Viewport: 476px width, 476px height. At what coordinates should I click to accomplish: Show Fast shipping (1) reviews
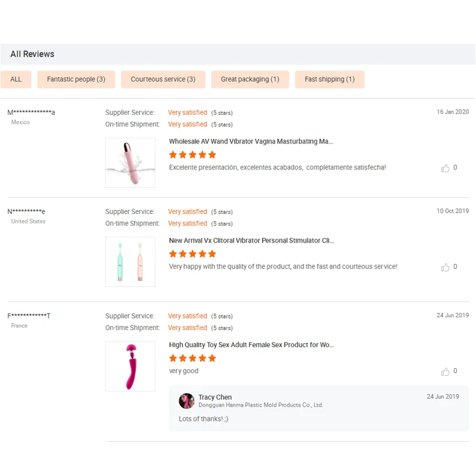coord(329,79)
